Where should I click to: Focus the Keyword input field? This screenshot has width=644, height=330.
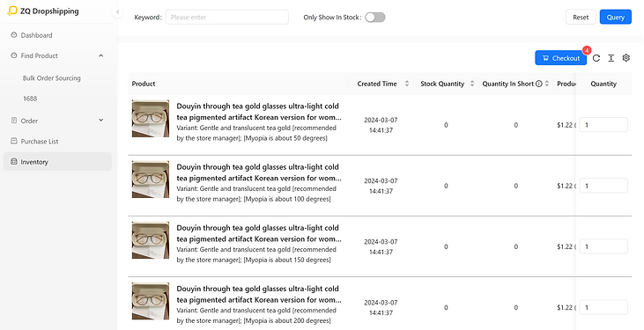pos(227,18)
